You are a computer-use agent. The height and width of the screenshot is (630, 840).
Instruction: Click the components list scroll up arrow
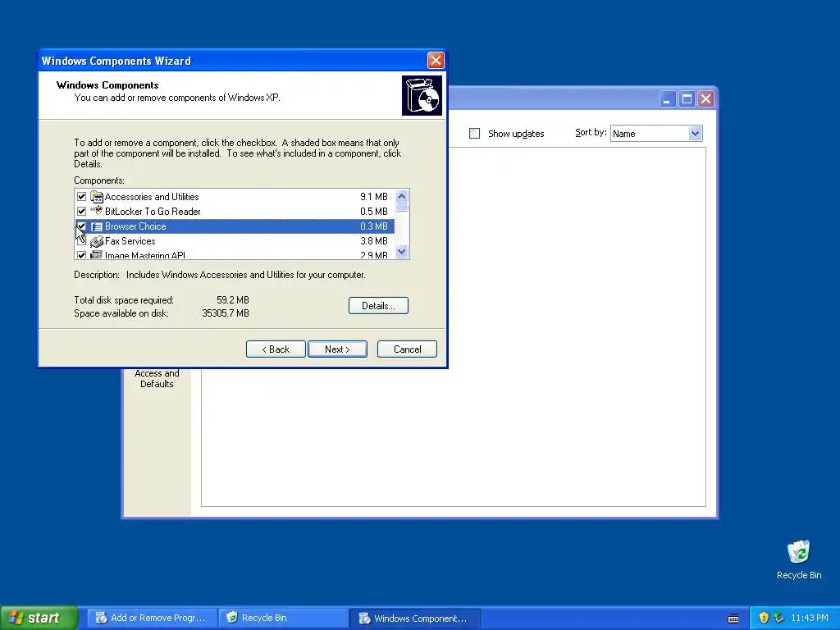click(402, 196)
